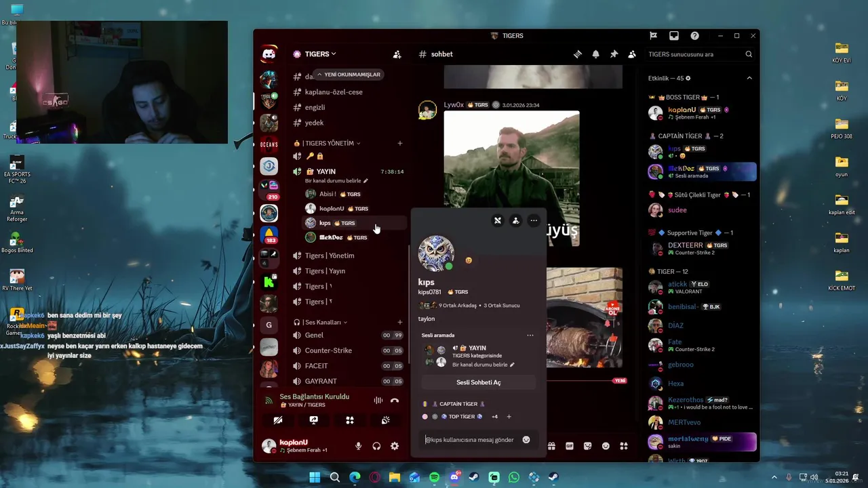Open activities icon in voice panel
This screenshot has height=488, width=868.
click(350, 420)
